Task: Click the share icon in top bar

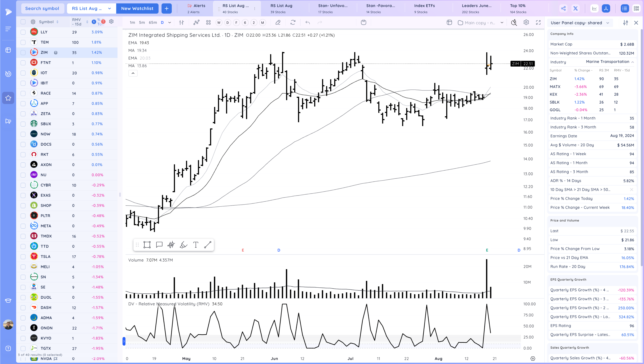Action: click(563, 9)
